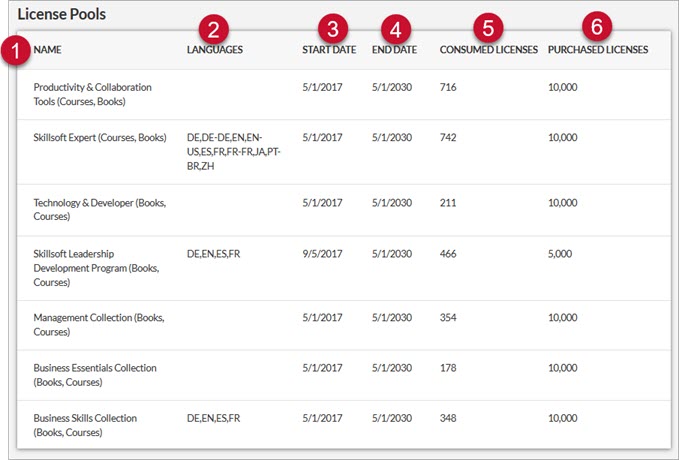Image resolution: width=679 pixels, height=460 pixels.
Task: Click the NAME column header
Action: tap(47, 50)
